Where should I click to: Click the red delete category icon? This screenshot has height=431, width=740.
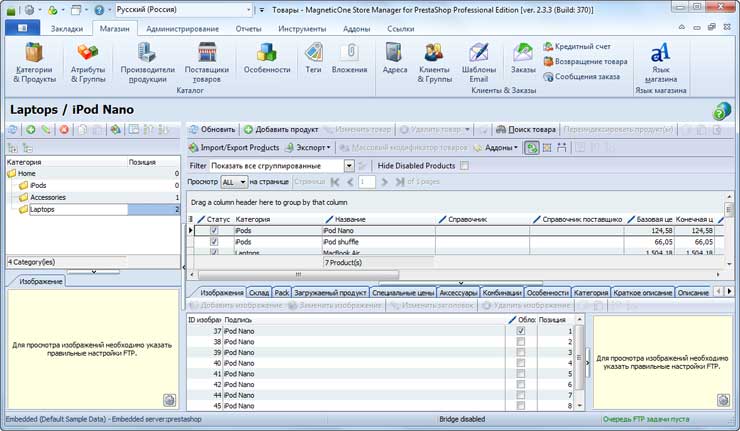point(64,129)
